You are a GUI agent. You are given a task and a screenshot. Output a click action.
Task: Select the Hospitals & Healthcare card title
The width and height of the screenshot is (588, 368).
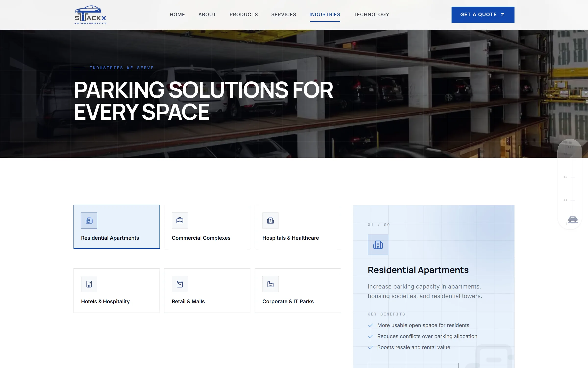pos(291,238)
